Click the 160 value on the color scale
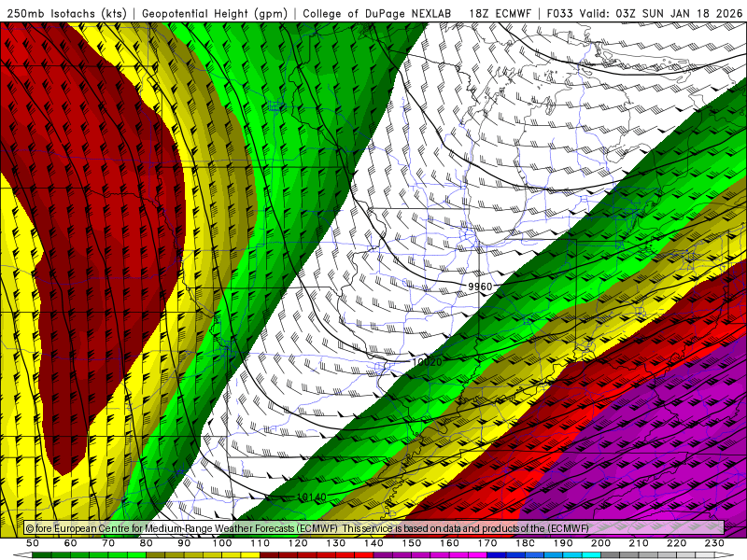The image size is (747, 560). point(449,543)
